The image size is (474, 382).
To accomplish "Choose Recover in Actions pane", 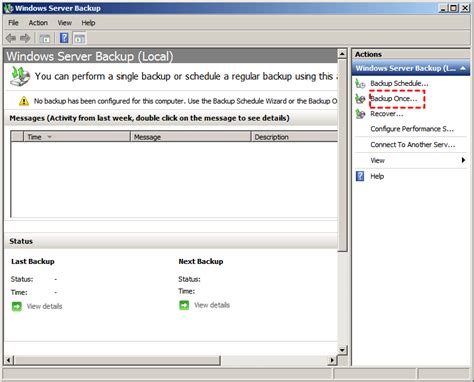I will (387, 114).
